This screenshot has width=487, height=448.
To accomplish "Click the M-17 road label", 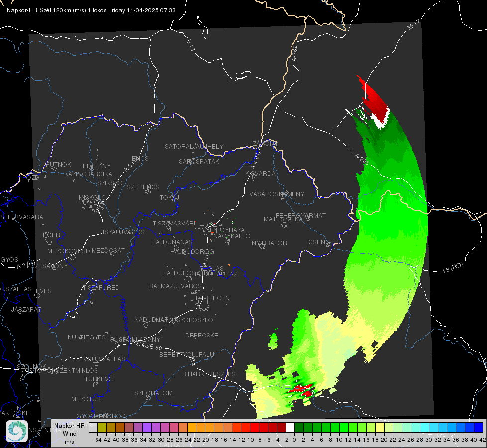I will [413, 25].
